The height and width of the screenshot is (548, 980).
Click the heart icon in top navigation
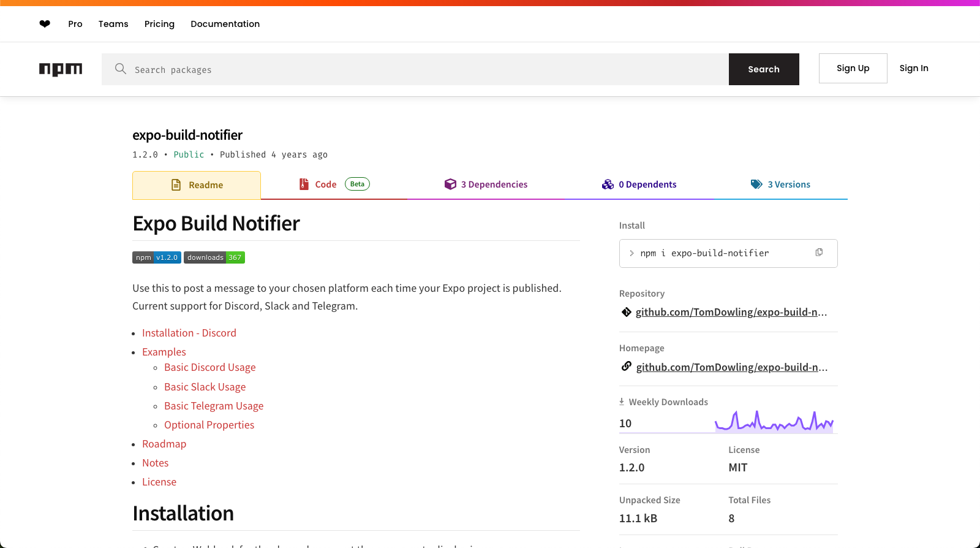click(45, 24)
